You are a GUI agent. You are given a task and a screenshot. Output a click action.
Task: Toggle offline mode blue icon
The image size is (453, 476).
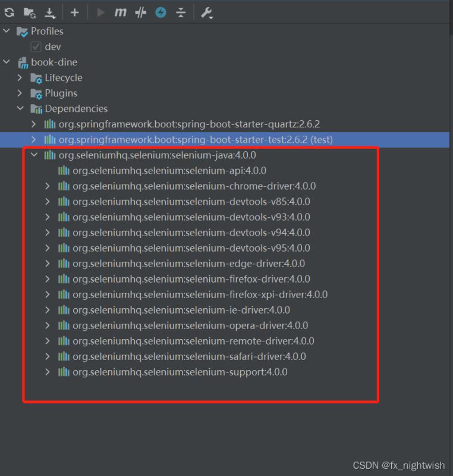coord(161,12)
